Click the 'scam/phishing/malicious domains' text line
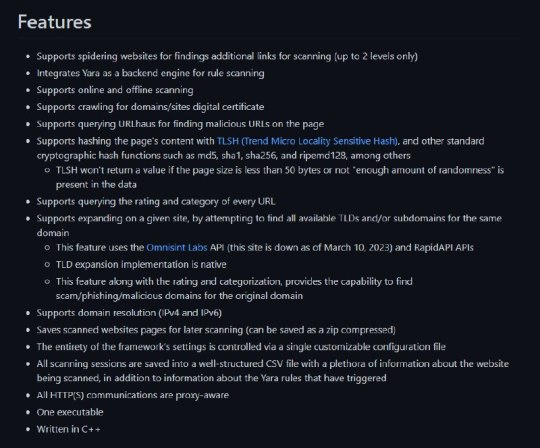 click(x=179, y=296)
